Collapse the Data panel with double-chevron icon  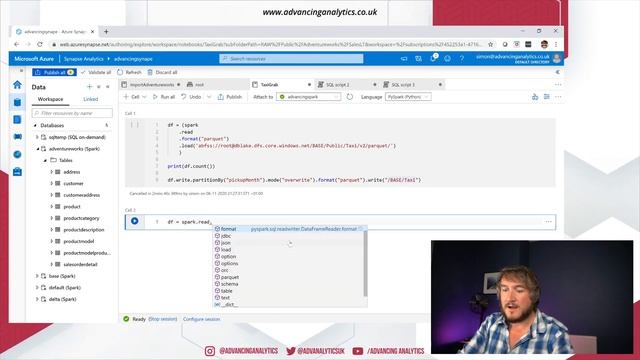pos(108,87)
